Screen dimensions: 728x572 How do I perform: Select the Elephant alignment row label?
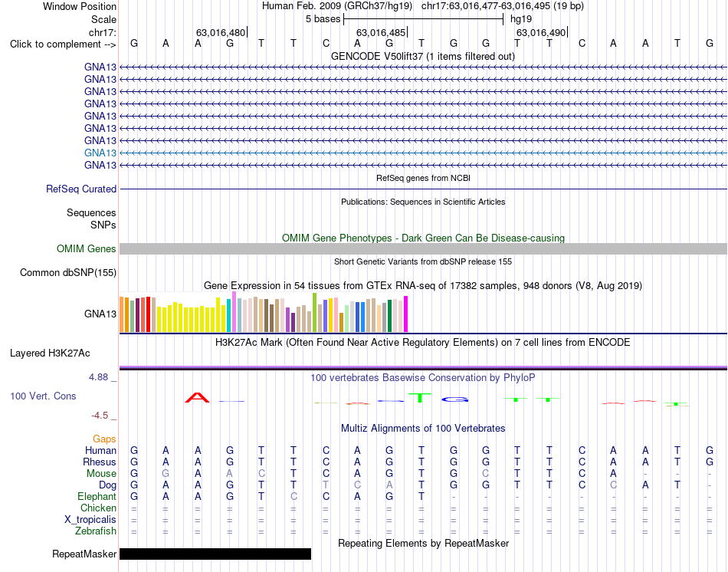pyautogui.click(x=97, y=497)
